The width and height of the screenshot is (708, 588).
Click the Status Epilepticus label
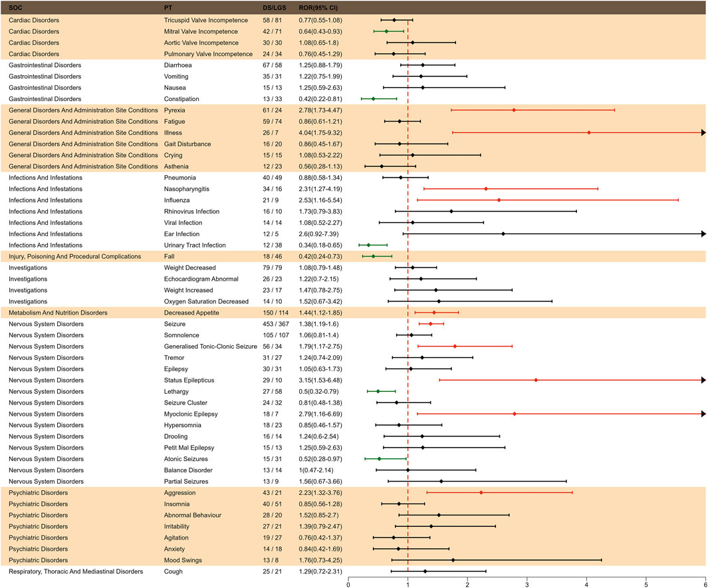[x=189, y=380]
